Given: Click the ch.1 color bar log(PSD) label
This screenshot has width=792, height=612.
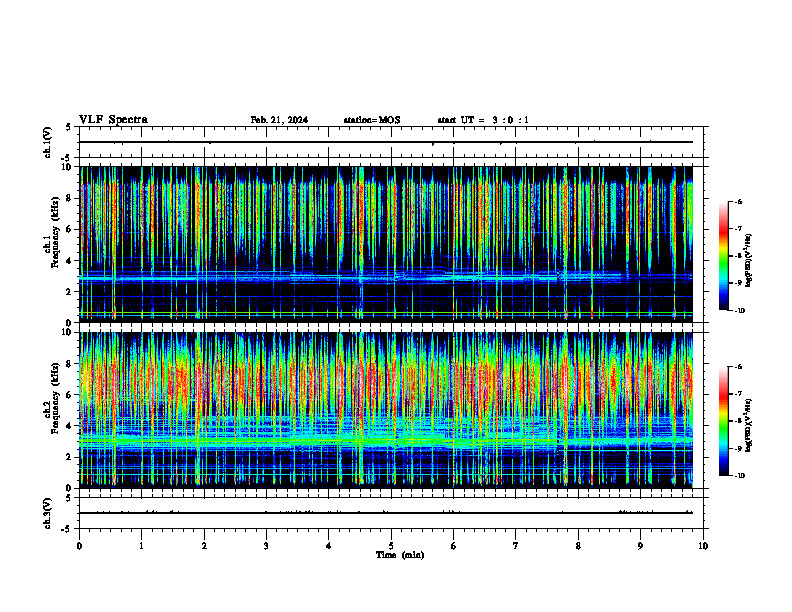Looking at the screenshot, I should click(x=749, y=260).
